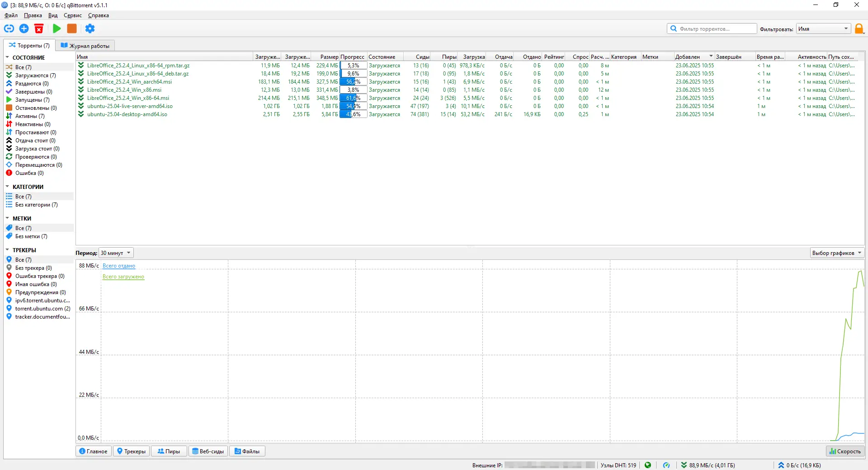This screenshot has width=868, height=470.
Task: Select Перемещаются (0) status filter
Action: [38, 165]
